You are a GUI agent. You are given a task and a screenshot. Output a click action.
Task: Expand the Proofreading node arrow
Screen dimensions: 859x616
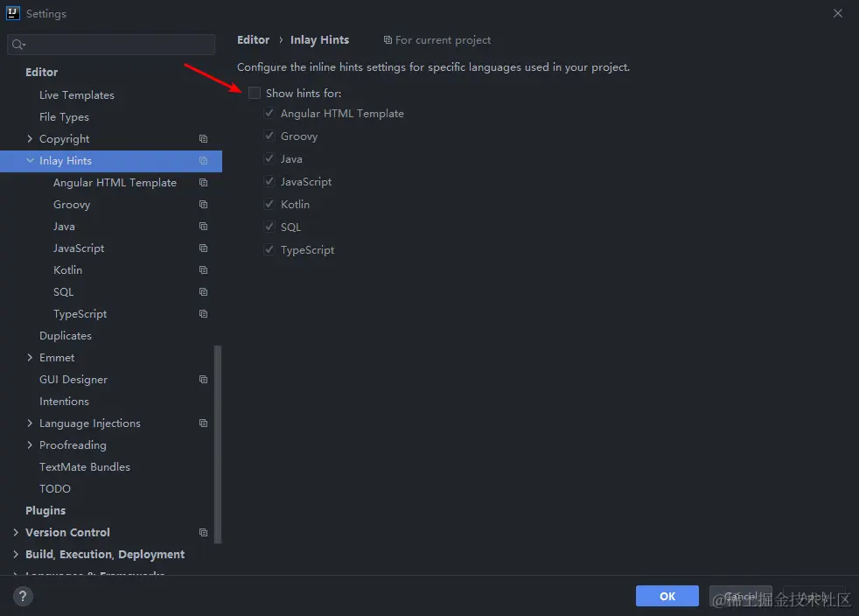click(30, 445)
